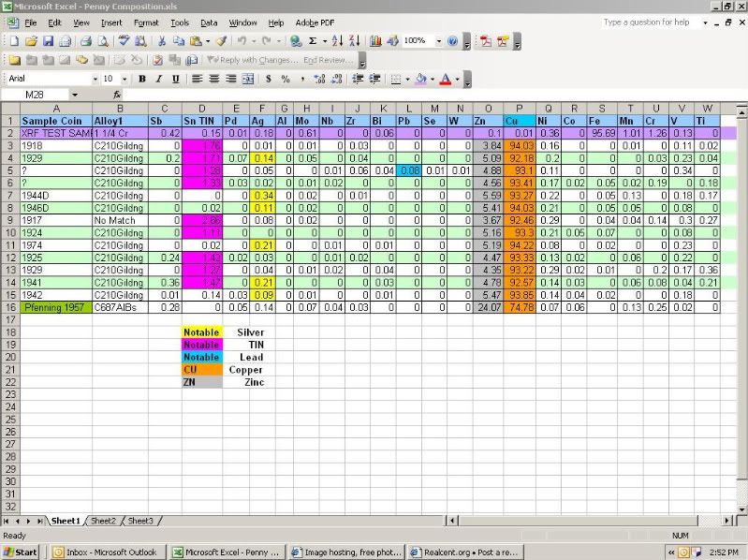Open the File menu
Image resolution: width=748 pixels, height=560 pixels.
(31, 22)
